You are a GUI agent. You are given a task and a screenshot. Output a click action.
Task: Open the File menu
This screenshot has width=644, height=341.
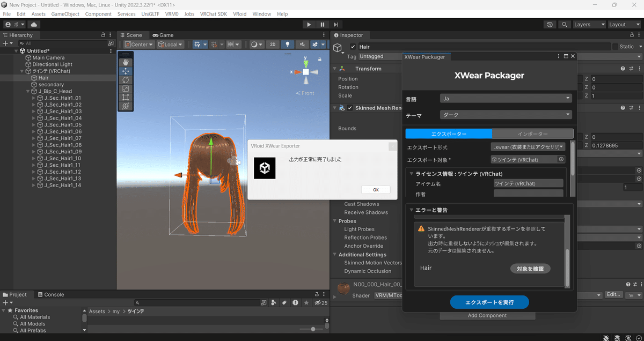[x=7, y=14]
